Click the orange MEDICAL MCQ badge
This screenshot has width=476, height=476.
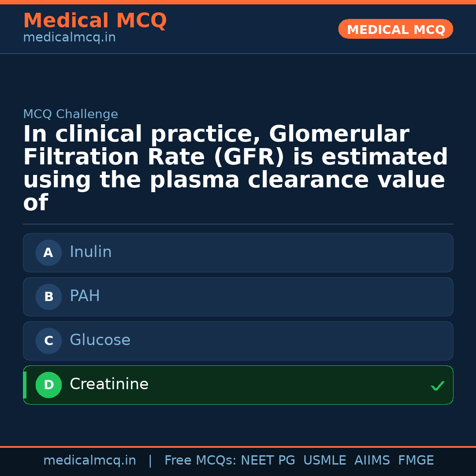[395, 29]
